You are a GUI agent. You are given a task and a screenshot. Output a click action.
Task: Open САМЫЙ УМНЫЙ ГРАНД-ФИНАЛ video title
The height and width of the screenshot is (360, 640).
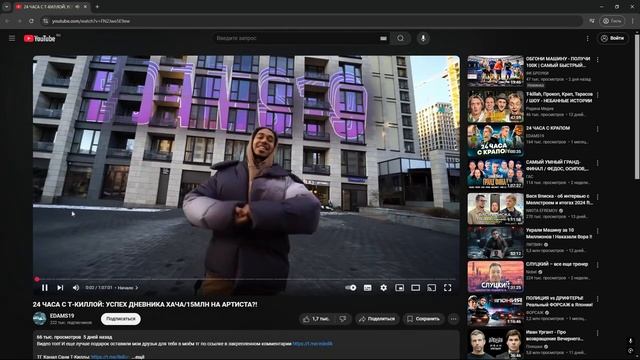pos(557,165)
